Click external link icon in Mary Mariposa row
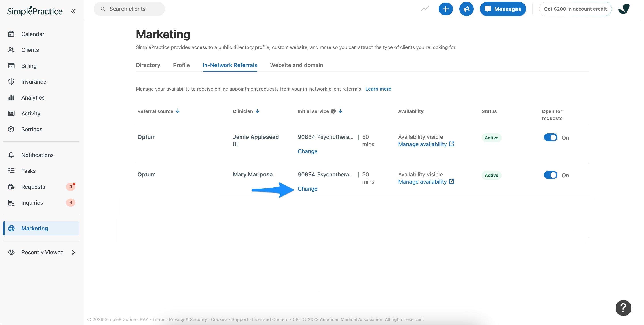 pos(451,181)
